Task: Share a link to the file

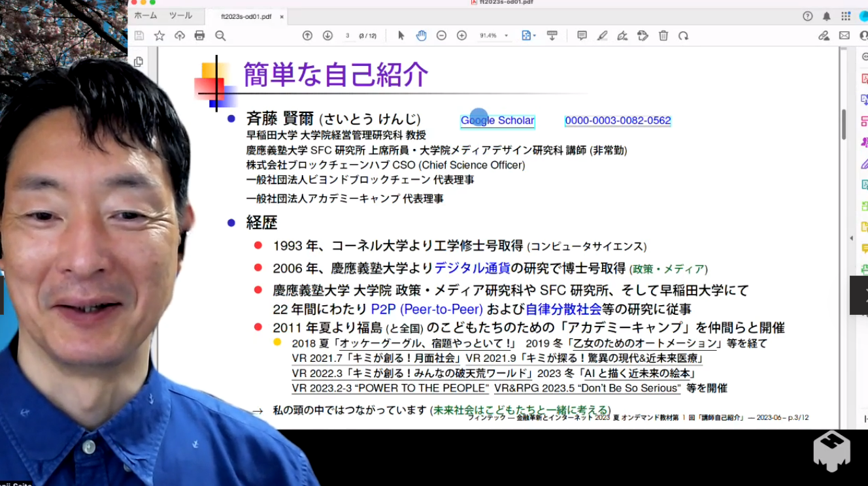Action: (x=824, y=36)
